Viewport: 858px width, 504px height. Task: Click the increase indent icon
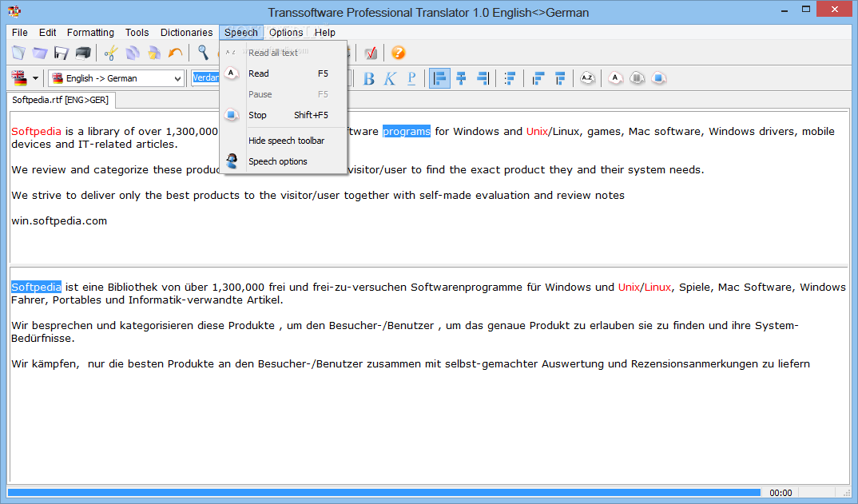click(x=560, y=78)
